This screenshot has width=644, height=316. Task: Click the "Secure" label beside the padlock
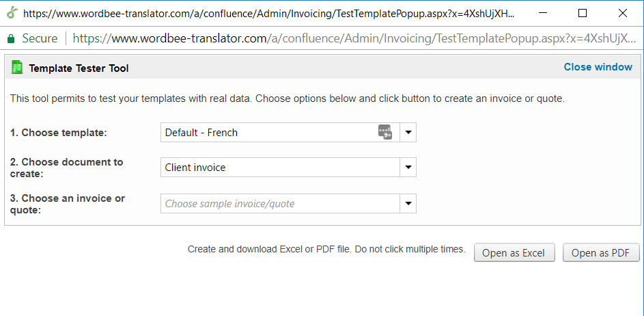40,38
